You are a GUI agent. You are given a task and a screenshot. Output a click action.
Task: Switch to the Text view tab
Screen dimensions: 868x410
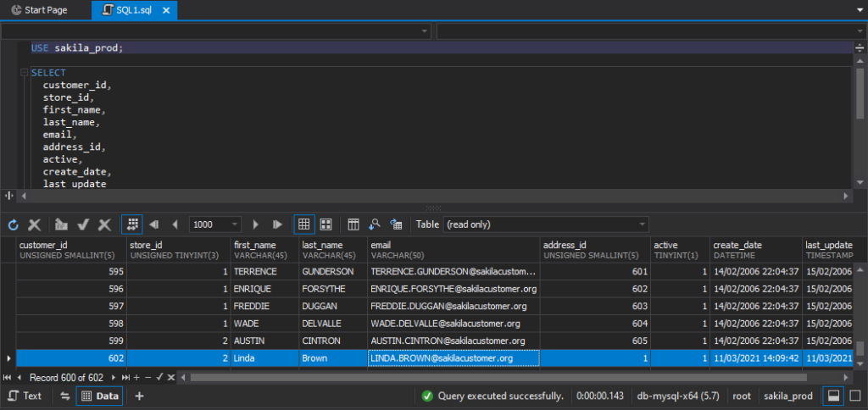[25, 396]
